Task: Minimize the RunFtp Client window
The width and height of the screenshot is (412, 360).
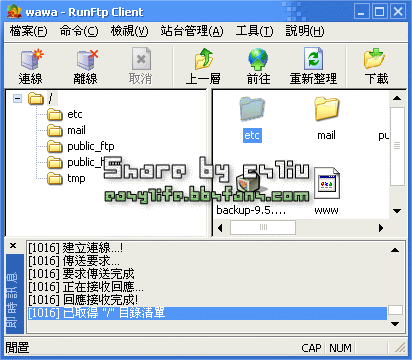Action: [x=361, y=12]
